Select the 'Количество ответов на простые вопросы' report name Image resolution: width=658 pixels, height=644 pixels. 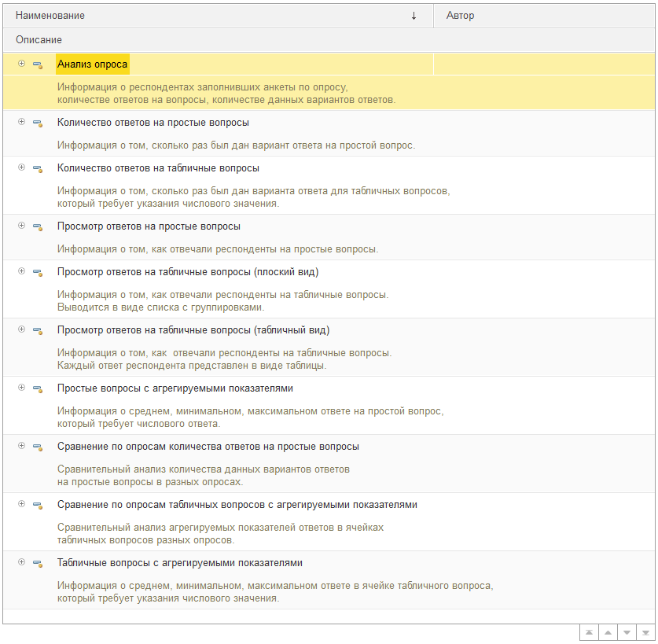point(153,123)
